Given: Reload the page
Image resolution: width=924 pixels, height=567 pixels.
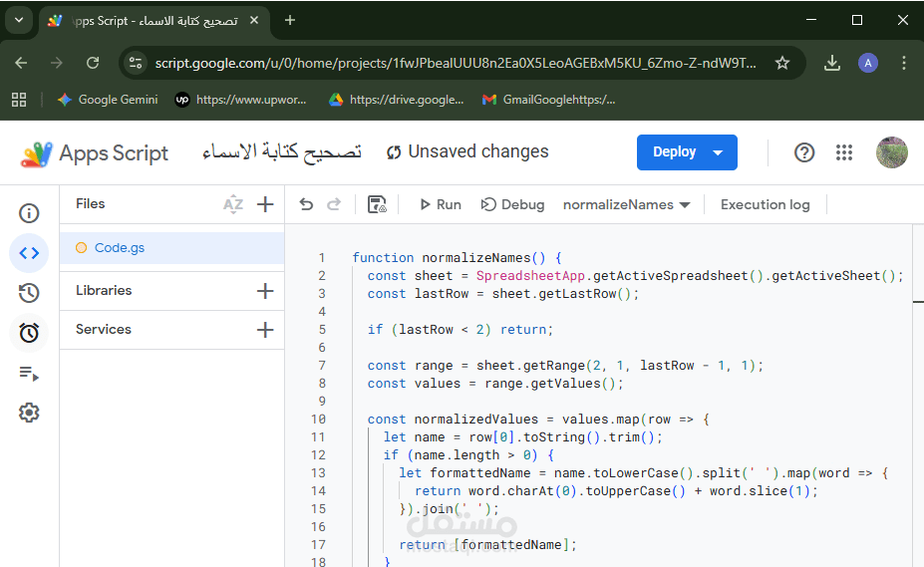Looking at the screenshot, I should point(93,63).
